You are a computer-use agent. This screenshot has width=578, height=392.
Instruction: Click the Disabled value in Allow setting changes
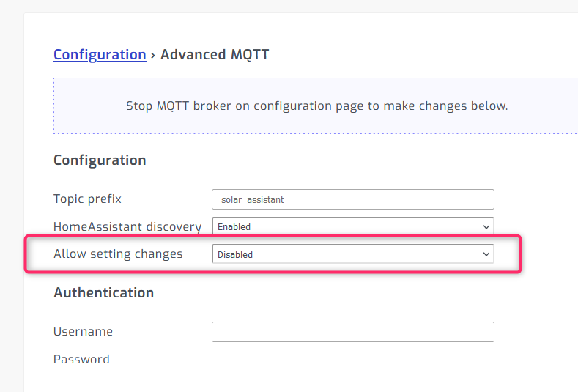(x=235, y=254)
